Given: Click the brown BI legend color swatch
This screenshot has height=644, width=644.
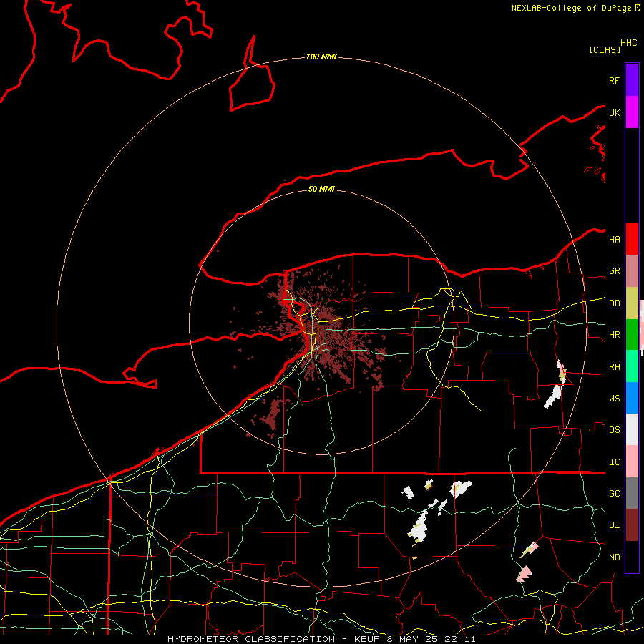Looking at the screenshot, I should (632, 525).
